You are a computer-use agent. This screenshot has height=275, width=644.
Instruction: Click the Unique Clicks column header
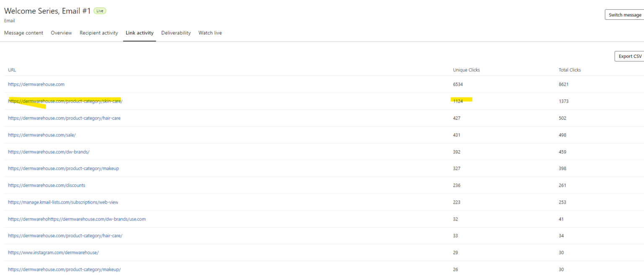pos(466,70)
